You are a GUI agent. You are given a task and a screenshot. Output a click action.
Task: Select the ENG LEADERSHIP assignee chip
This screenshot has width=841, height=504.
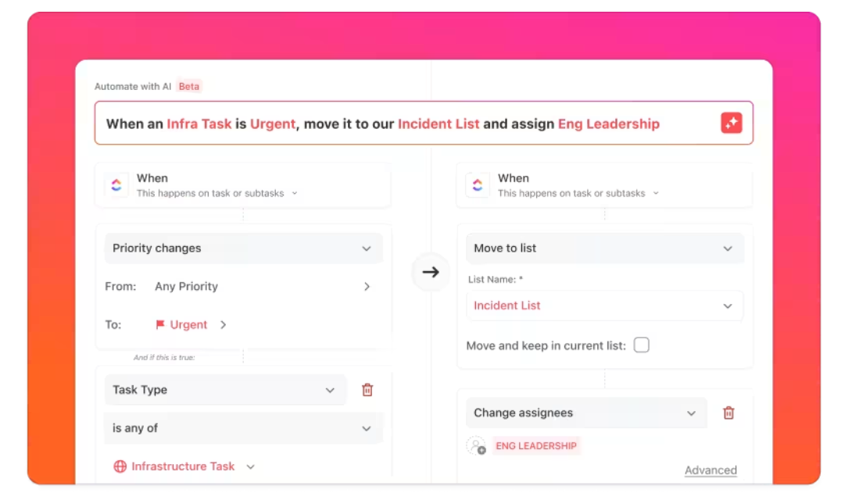[536, 444]
